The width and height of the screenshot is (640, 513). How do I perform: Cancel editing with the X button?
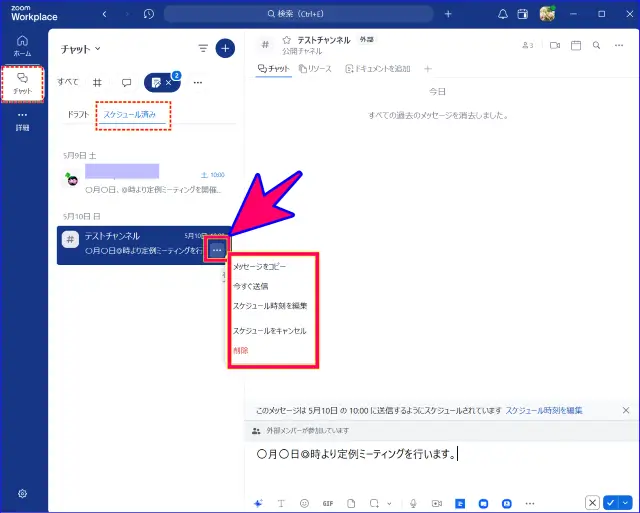592,503
